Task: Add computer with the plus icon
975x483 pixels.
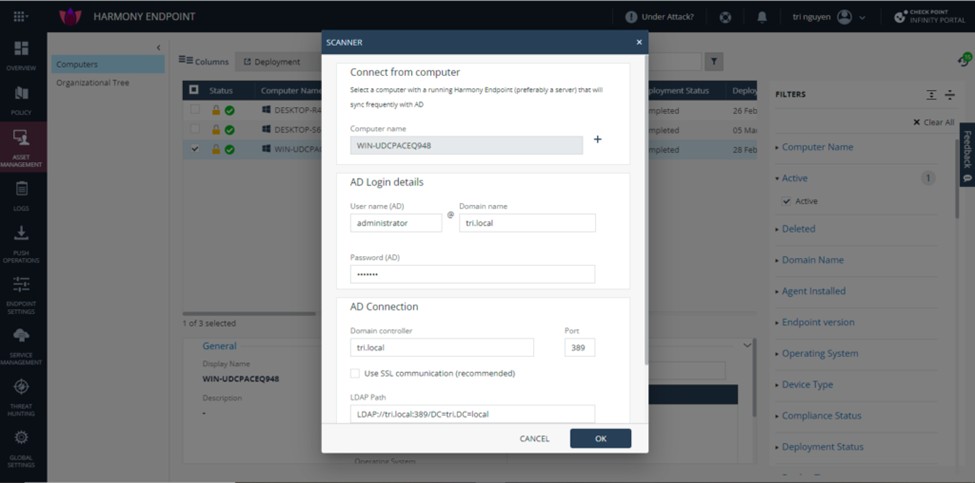Action: pyautogui.click(x=598, y=139)
